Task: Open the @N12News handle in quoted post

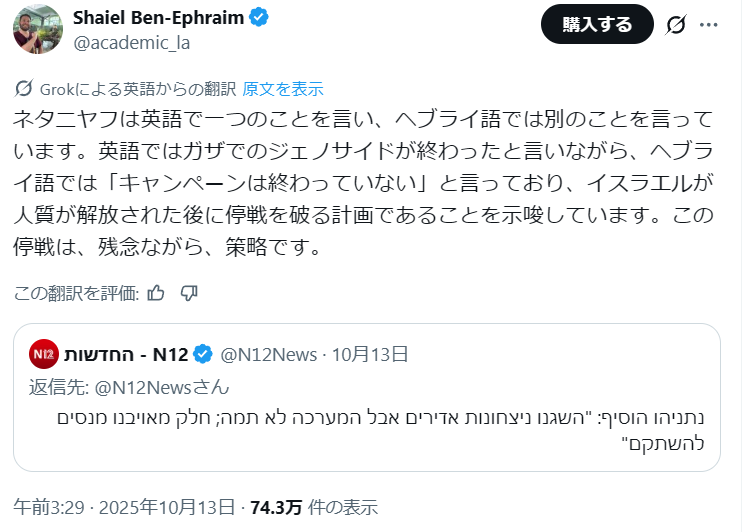Action: click(268, 354)
